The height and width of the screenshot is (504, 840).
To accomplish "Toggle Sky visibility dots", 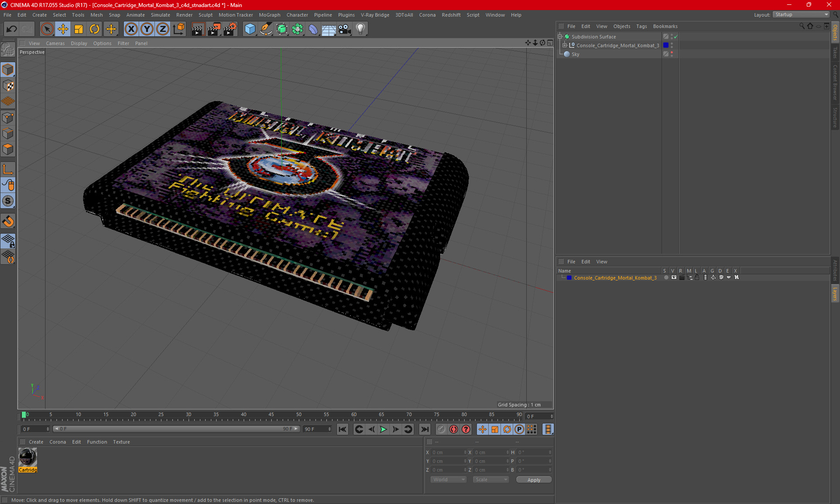I will point(672,54).
